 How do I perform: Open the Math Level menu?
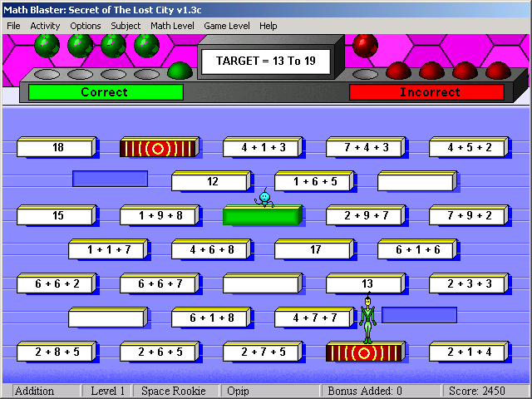tap(172, 26)
